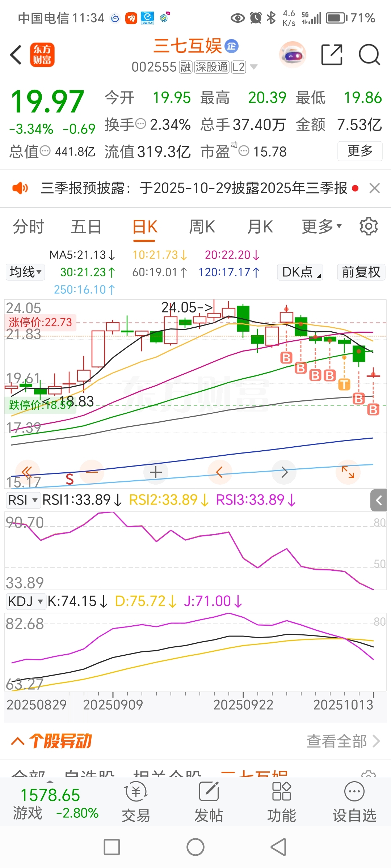Switch to 月K tab
Image resolution: width=391 pixels, height=868 pixels.
coord(260,227)
